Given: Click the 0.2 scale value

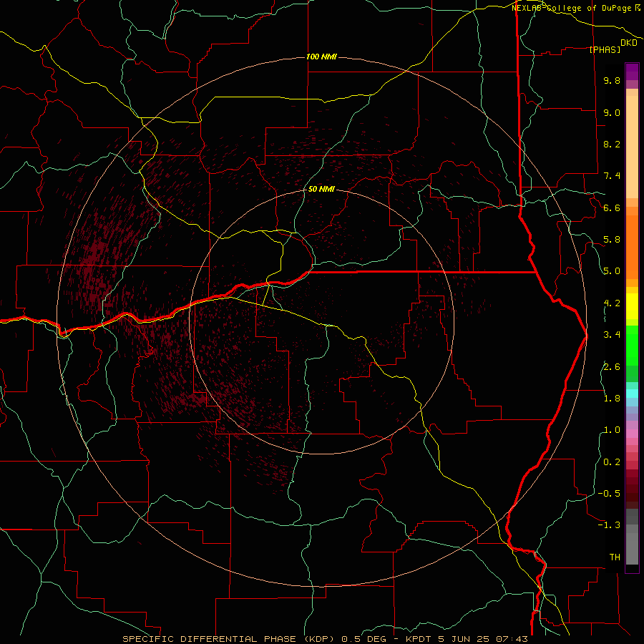Looking at the screenshot, I should pos(612,462).
